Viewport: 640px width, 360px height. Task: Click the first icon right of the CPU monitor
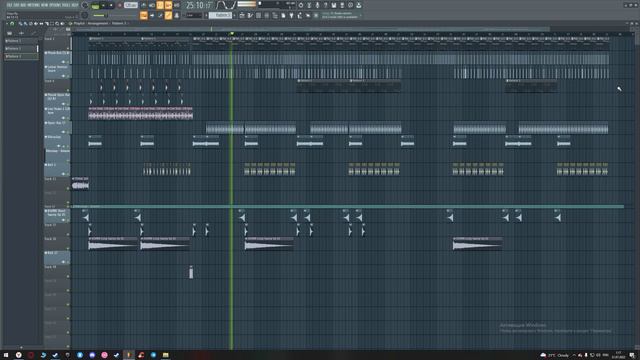(301, 5)
